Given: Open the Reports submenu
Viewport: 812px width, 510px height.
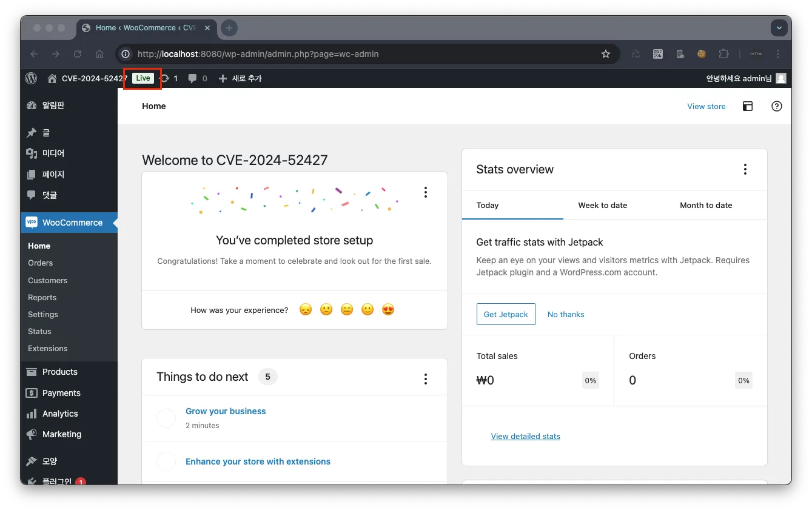Looking at the screenshot, I should (42, 297).
